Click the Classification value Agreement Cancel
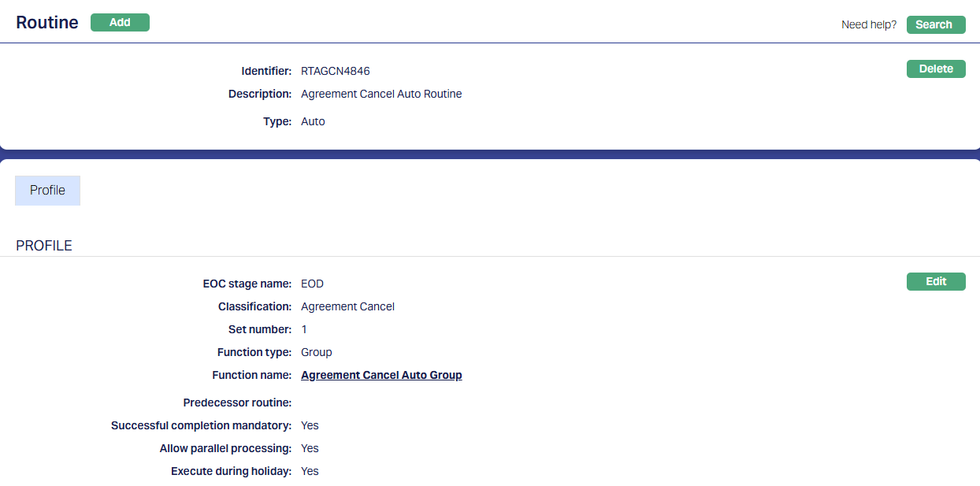The height and width of the screenshot is (486, 980). click(347, 307)
